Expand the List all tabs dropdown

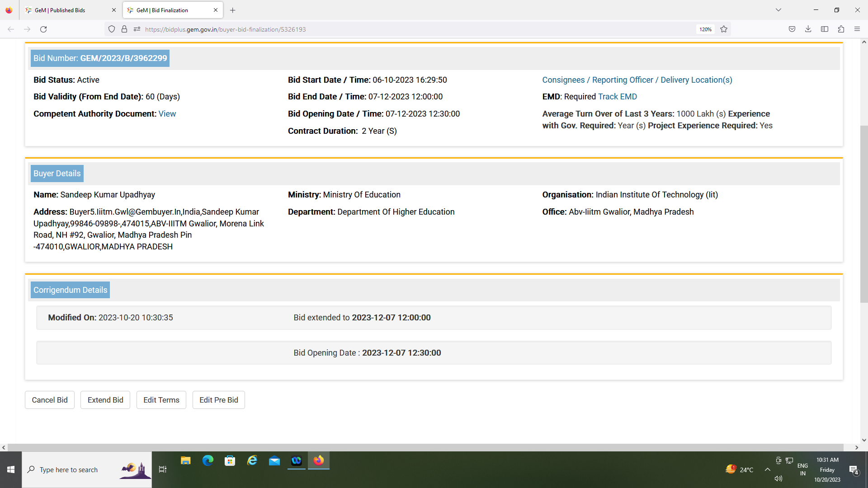tap(778, 10)
